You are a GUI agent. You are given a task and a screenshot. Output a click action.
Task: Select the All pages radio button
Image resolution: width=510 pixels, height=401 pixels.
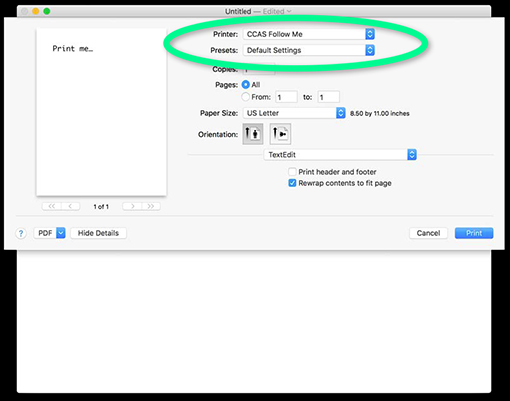tap(246, 85)
